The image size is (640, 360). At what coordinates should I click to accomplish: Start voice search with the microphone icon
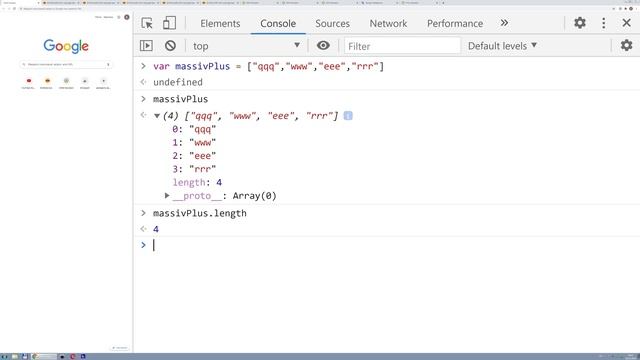tap(108, 64)
